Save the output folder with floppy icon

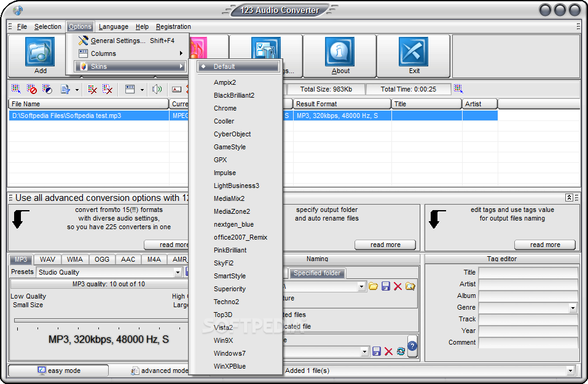pos(385,286)
